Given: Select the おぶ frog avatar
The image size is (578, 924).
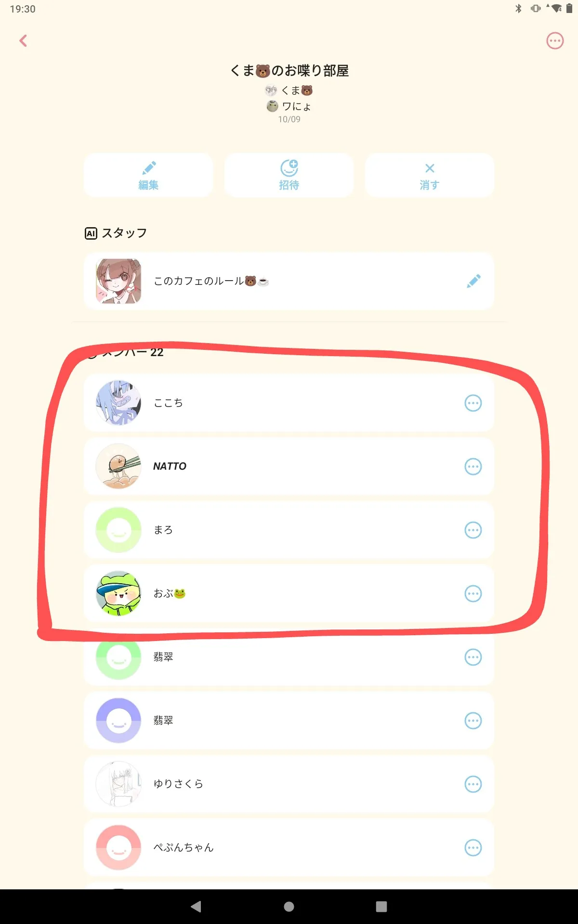Looking at the screenshot, I should point(118,593).
